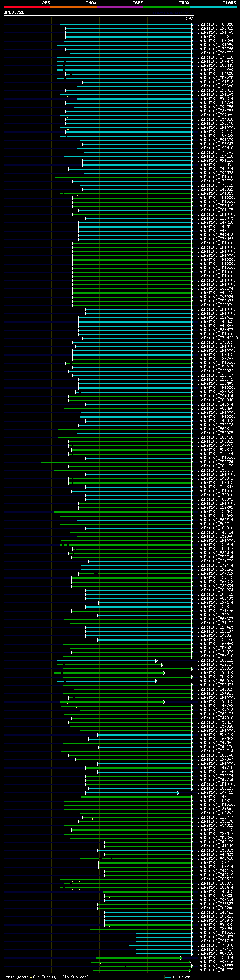Select the UniRef100_B8BH45 label

tap(215, 65)
